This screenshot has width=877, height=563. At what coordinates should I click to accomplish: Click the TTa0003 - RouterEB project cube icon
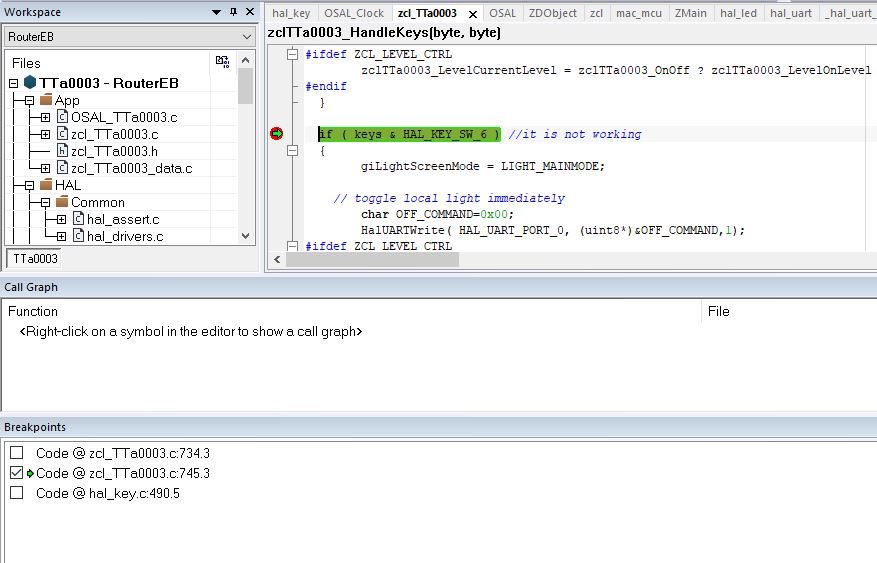tap(30, 83)
